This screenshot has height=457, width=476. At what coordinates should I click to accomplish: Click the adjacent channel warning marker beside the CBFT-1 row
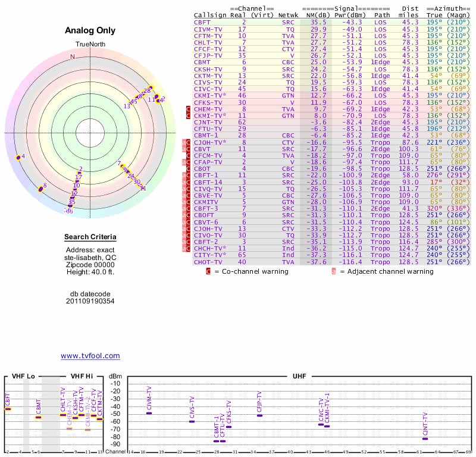coord(184,176)
